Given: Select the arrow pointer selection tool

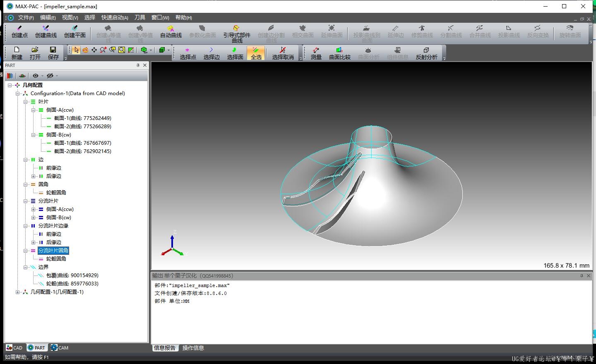Looking at the screenshot, I should click(x=76, y=50).
